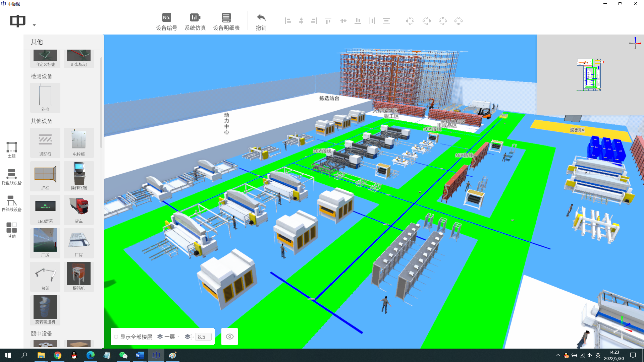Click the floor height 8.5 field
The width and height of the screenshot is (644, 362).
[203, 337]
